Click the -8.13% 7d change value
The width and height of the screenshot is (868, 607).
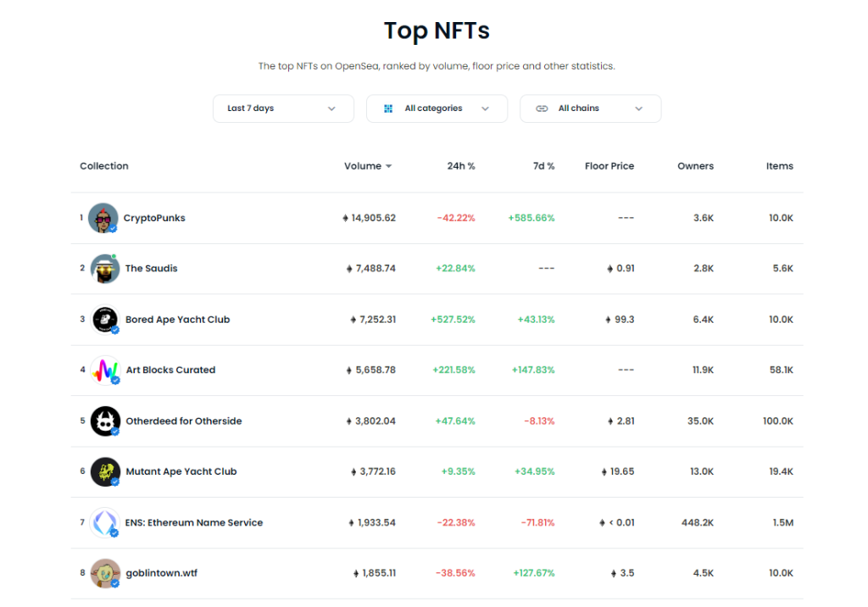pyautogui.click(x=540, y=420)
